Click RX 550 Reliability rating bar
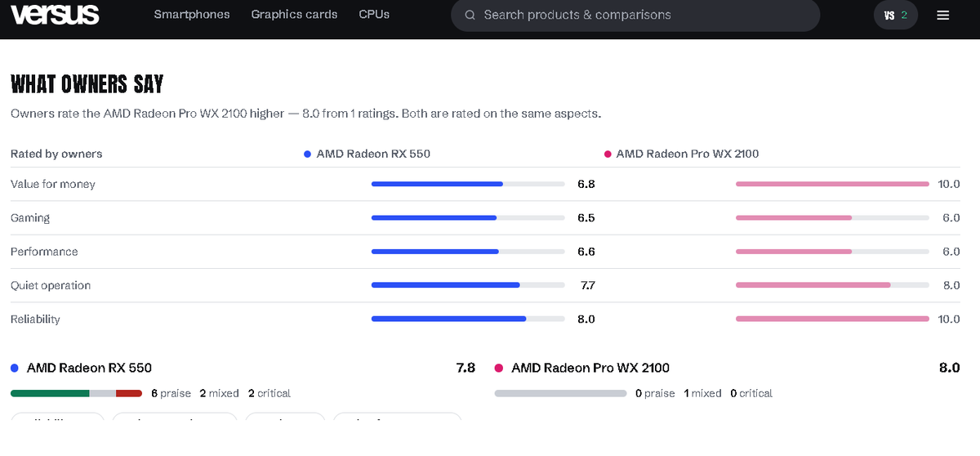980x456 pixels. click(468, 319)
